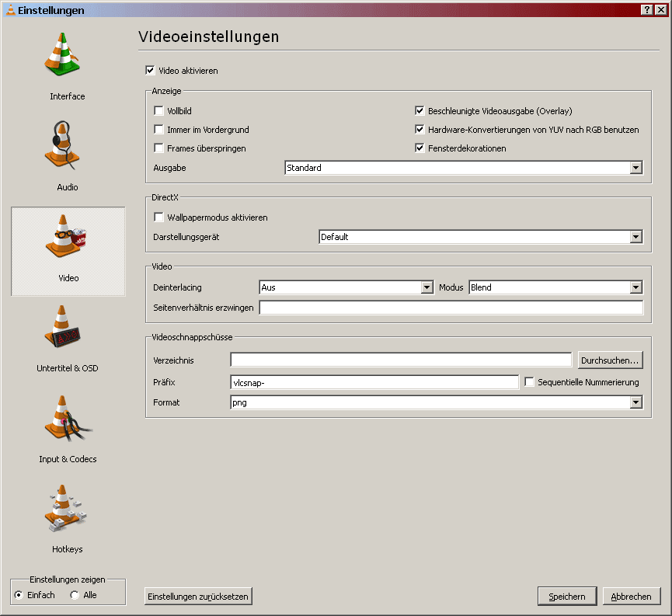Click the Verzeichnis path input field
This screenshot has height=616, width=672.
click(x=401, y=360)
